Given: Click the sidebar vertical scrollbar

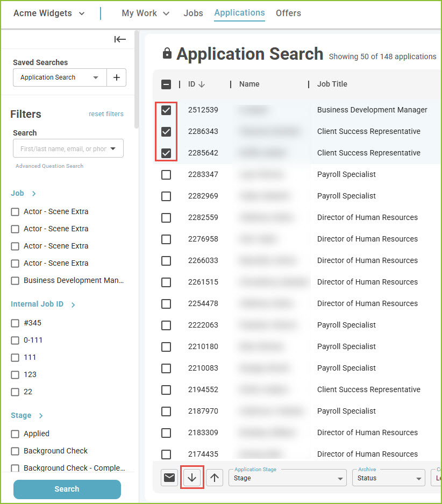Looking at the screenshot, I should [137, 80].
